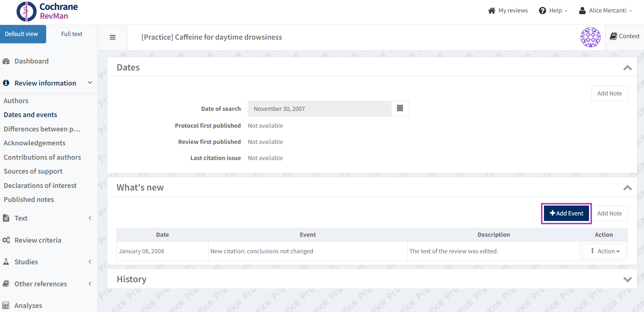Collapse the Dates section chevron
Viewport: 644px width, 312px height.
tap(627, 68)
